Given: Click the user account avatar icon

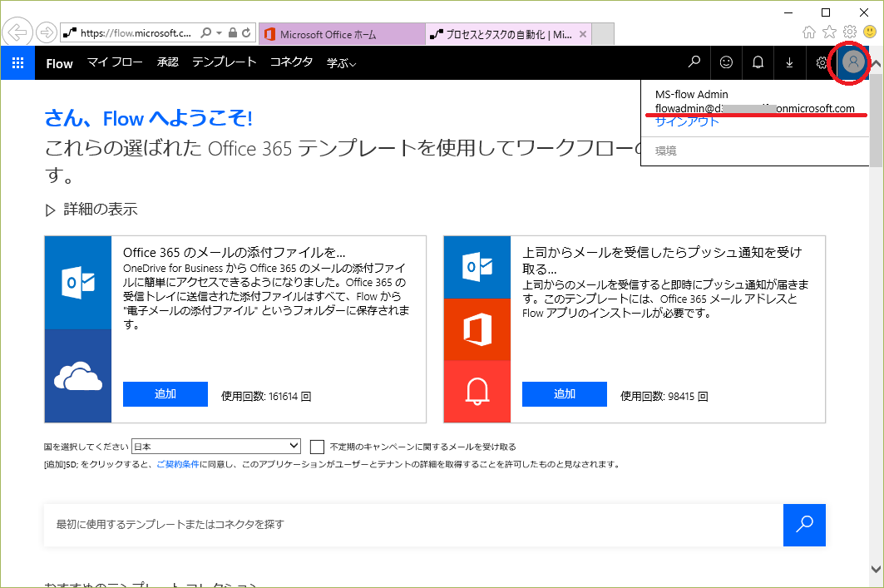Looking at the screenshot, I should 852,62.
